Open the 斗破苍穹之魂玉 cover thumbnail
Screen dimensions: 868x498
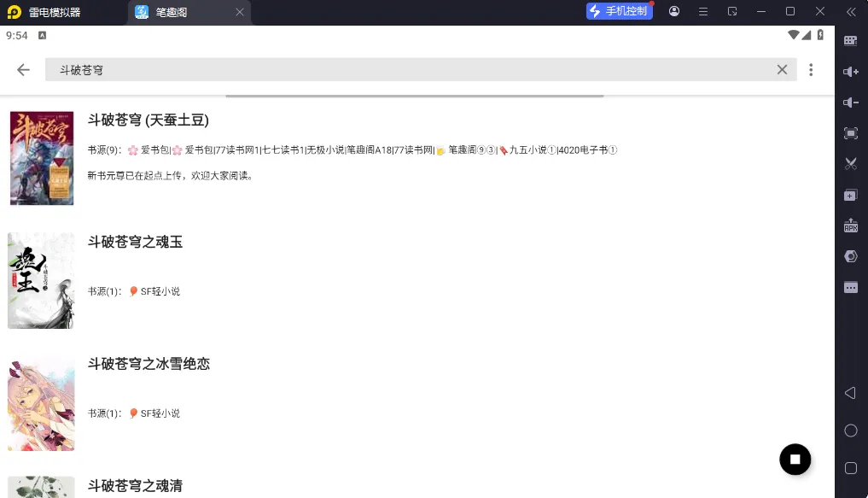coord(41,281)
